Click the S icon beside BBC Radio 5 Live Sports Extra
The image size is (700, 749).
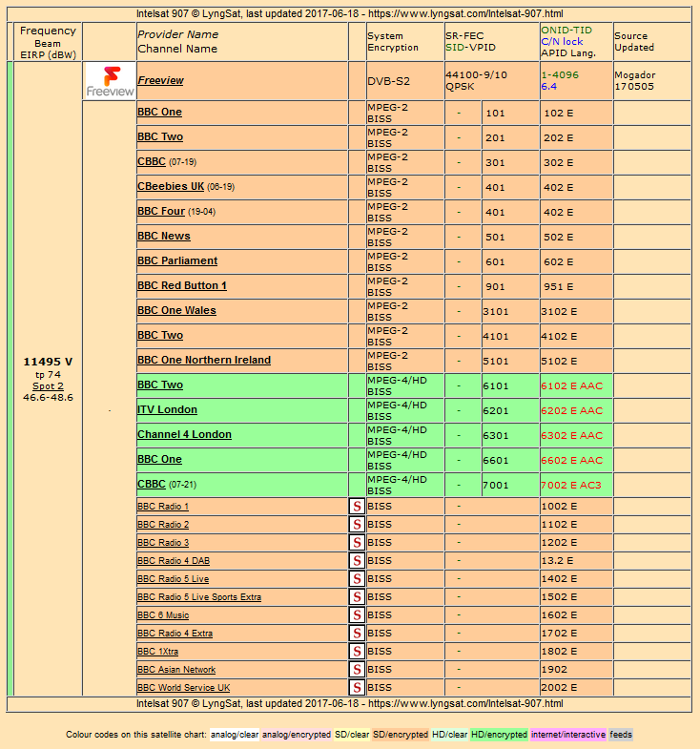point(357,597)
